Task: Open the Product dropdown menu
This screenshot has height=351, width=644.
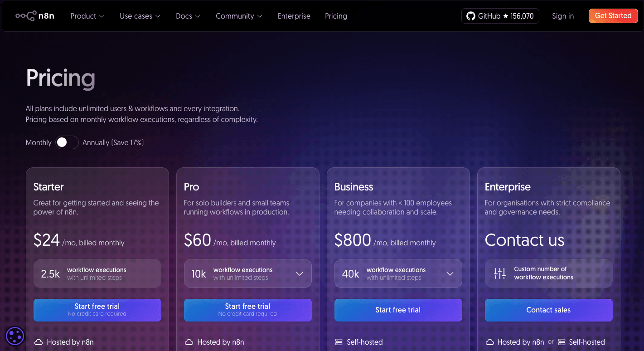Action: (87, 16)
